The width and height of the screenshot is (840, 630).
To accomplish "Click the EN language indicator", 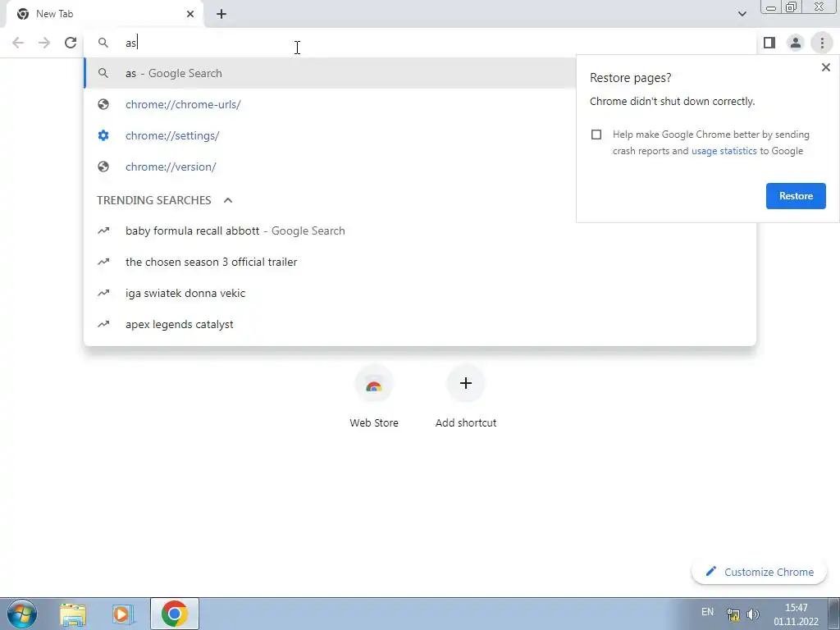I will 707,612.
